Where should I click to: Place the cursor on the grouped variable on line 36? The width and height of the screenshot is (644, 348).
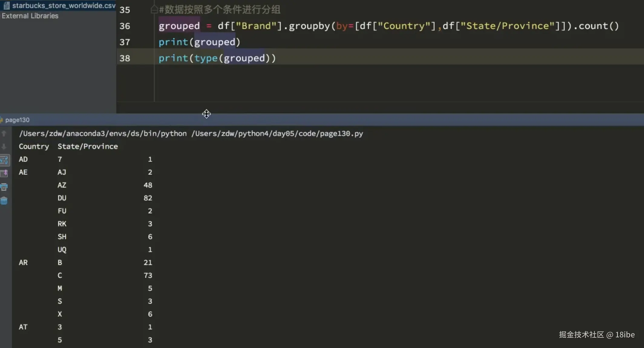(179, 26)
